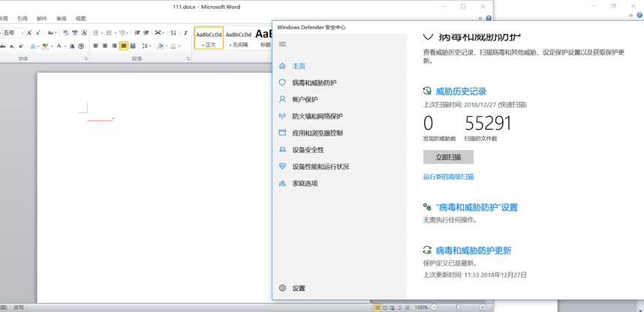The height and width of the screenshot is (312, 644).
Task: Toggle the highlighted Justify alignment button
Action: pyautogui.click(x=124, y=46)
